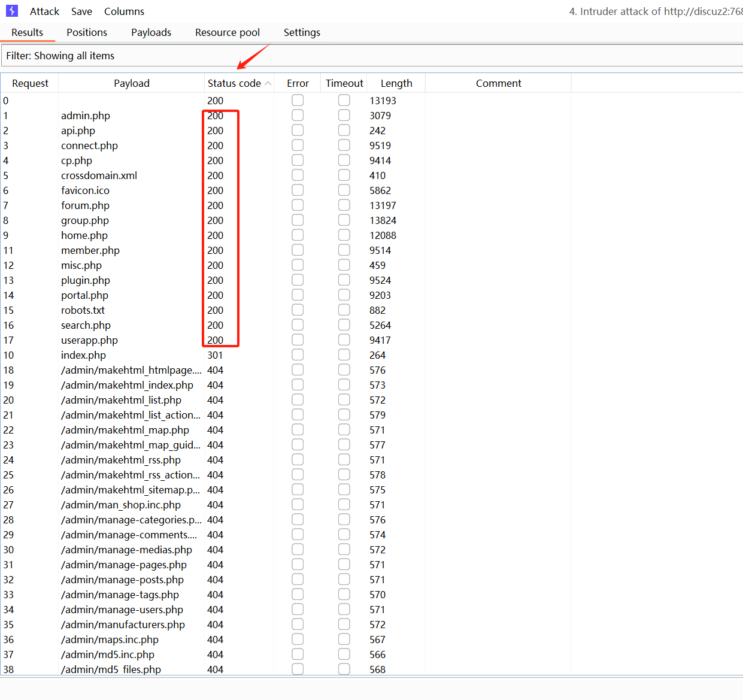Switch to the Payloads tab
The height and width of the screenshot is (700, 743).
[151, 32]
